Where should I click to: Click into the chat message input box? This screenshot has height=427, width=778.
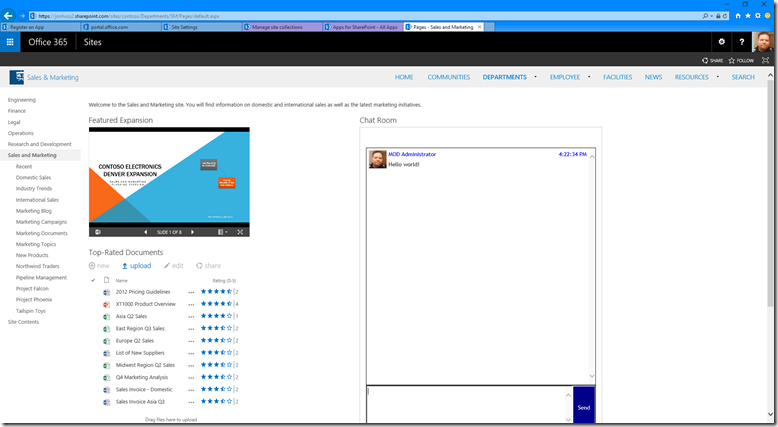[466, 405]
